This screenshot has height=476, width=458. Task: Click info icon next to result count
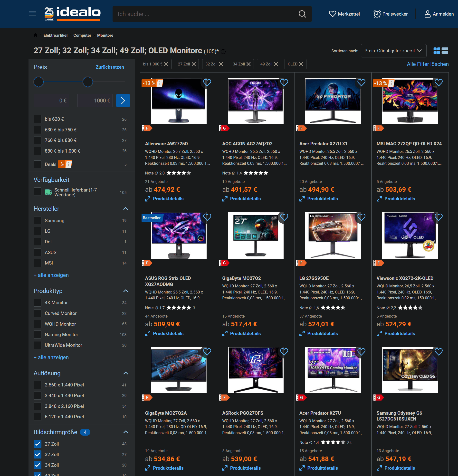(x=223, y=51)
